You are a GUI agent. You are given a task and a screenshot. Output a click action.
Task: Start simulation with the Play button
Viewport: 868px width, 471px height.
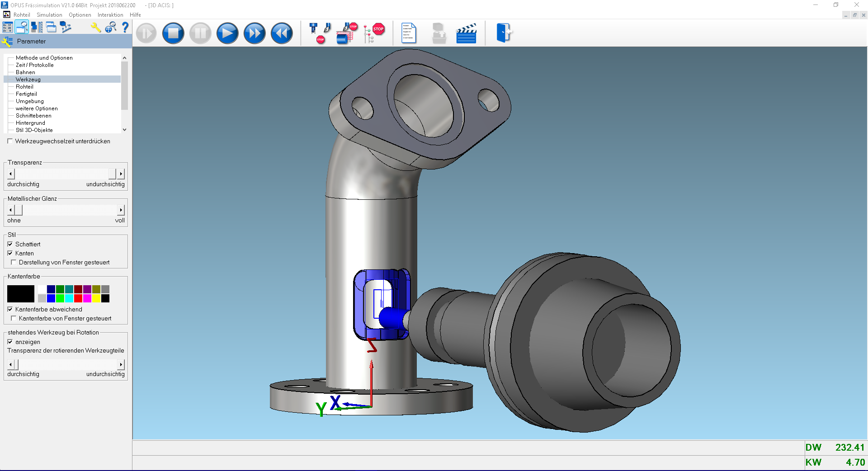point(227,33)
